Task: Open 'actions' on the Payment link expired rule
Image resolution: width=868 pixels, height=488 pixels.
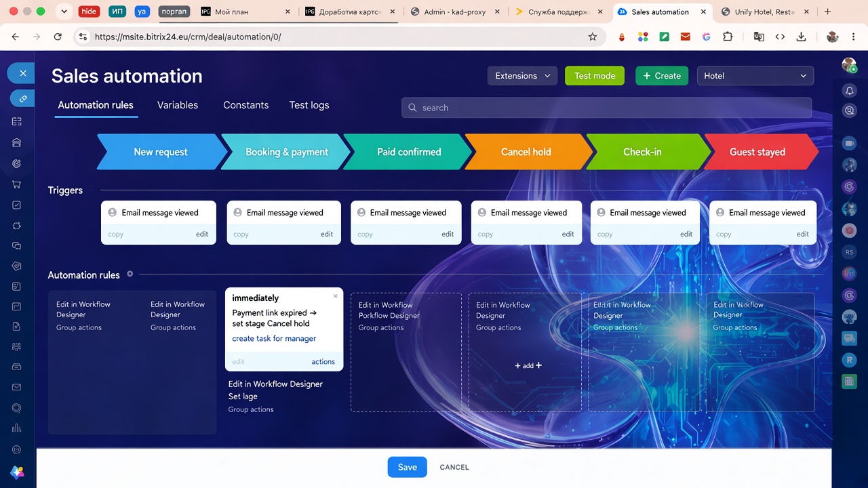Action: (323, 362)
